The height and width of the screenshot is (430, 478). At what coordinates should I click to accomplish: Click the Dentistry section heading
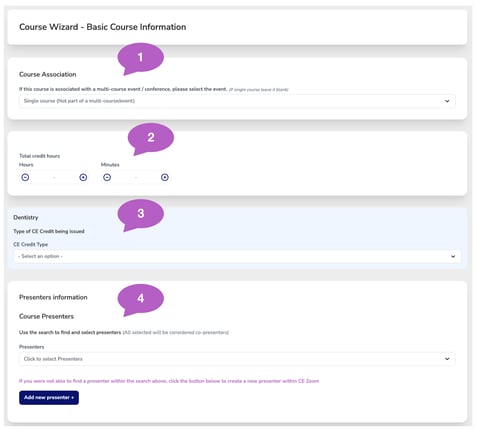coord(26,217)
